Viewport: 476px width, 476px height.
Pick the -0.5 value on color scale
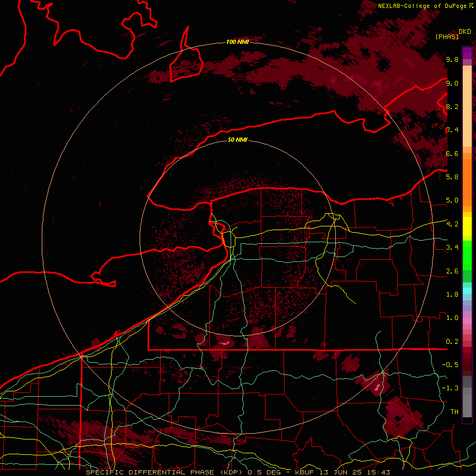coord(450,365)
